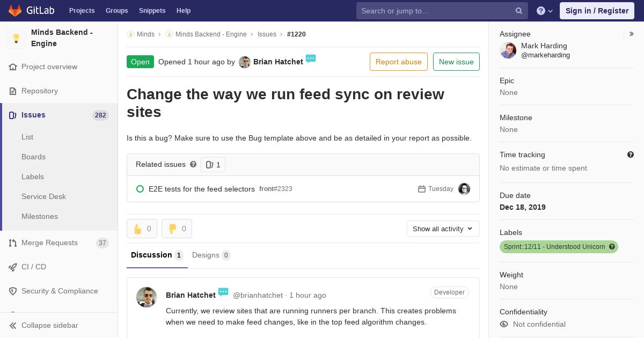
Task: Click the Developer role badge
Action: coord(449,292)
